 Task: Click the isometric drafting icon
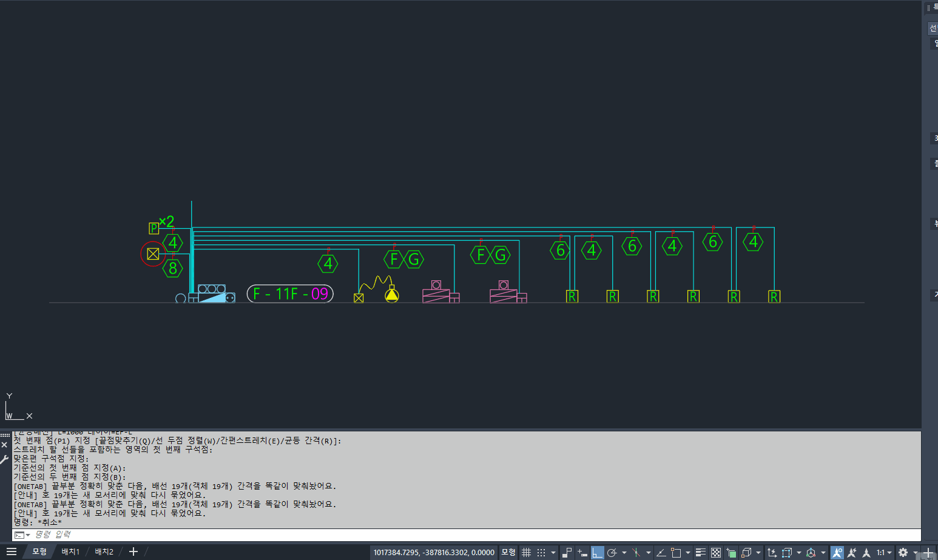point(636,552)
